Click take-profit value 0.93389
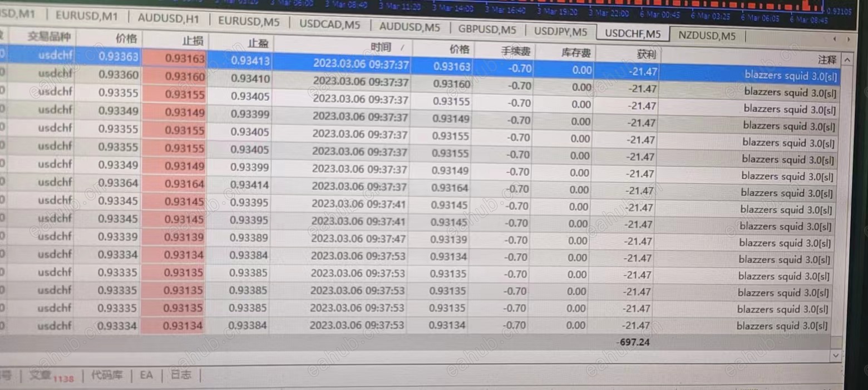This screenshot has width=868, height=390. pos(249,238)
